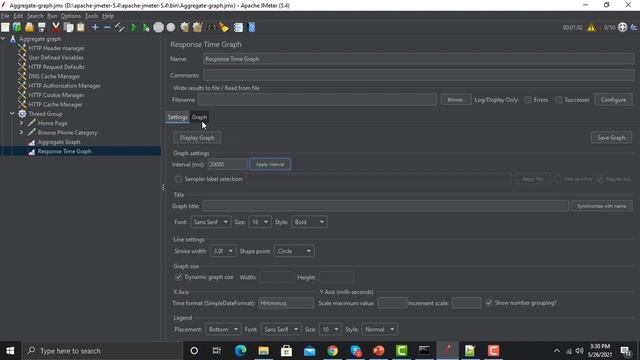Click the Configure button

(613, 100)
